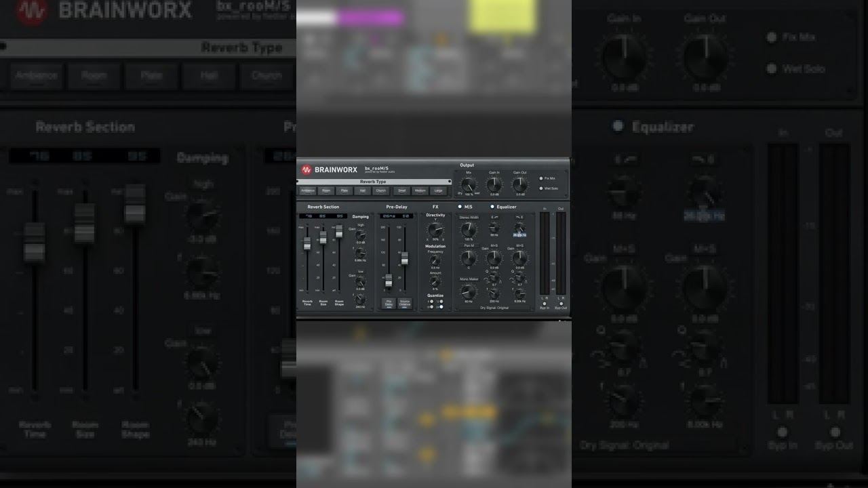Click the Source Distance fader handle
This screenshot has width=868, height=488.
(405, 258)
